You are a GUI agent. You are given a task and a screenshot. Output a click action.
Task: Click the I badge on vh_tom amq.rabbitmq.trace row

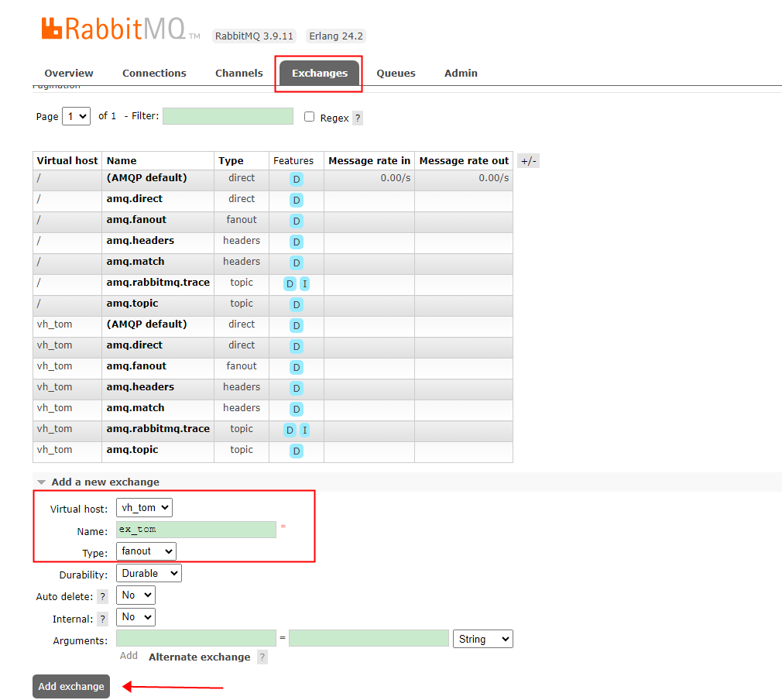[x=305, y=430]
